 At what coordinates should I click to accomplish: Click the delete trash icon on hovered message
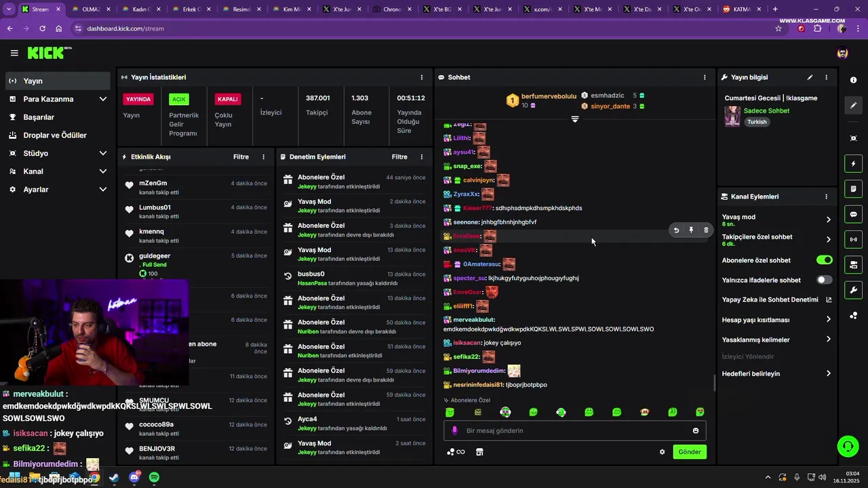(706, 230)
